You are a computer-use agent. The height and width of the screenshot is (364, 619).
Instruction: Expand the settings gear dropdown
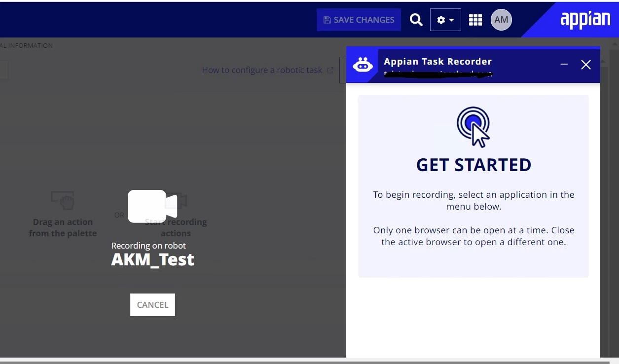point(445,20)
